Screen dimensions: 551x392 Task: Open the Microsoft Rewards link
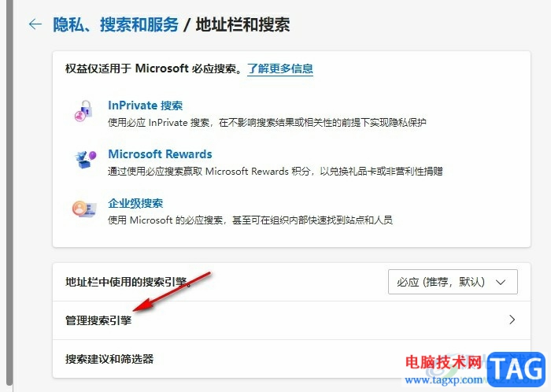(160, 154)
